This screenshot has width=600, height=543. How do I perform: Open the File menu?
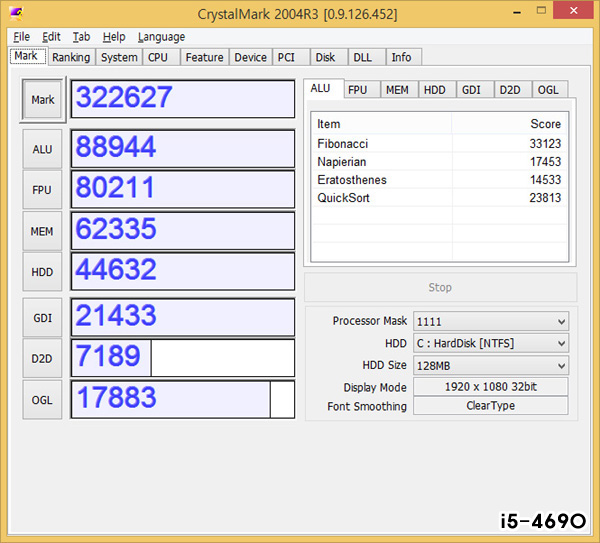click(22, 37)
